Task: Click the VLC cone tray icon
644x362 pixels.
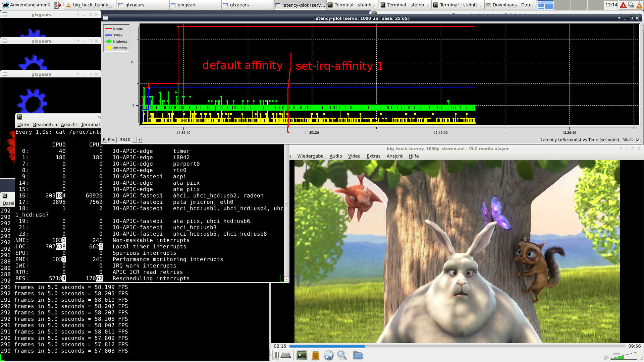Action: pos(639,5)
